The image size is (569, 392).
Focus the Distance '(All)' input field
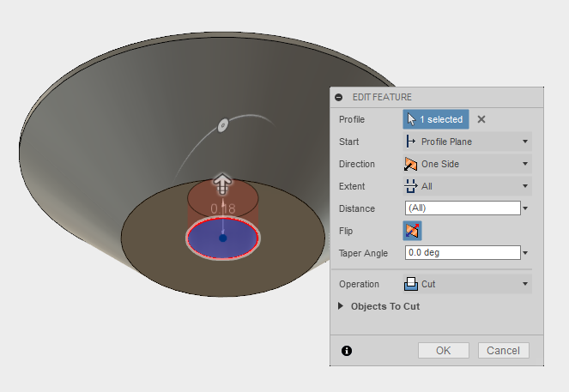point(463,208)
